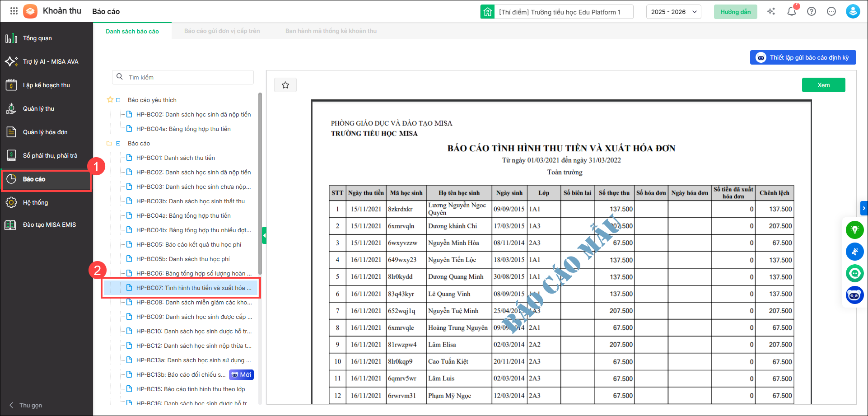This screenshot has width=868, height=416.
Task: Open the app launcher grid icon
Action: tap(14, 11)
